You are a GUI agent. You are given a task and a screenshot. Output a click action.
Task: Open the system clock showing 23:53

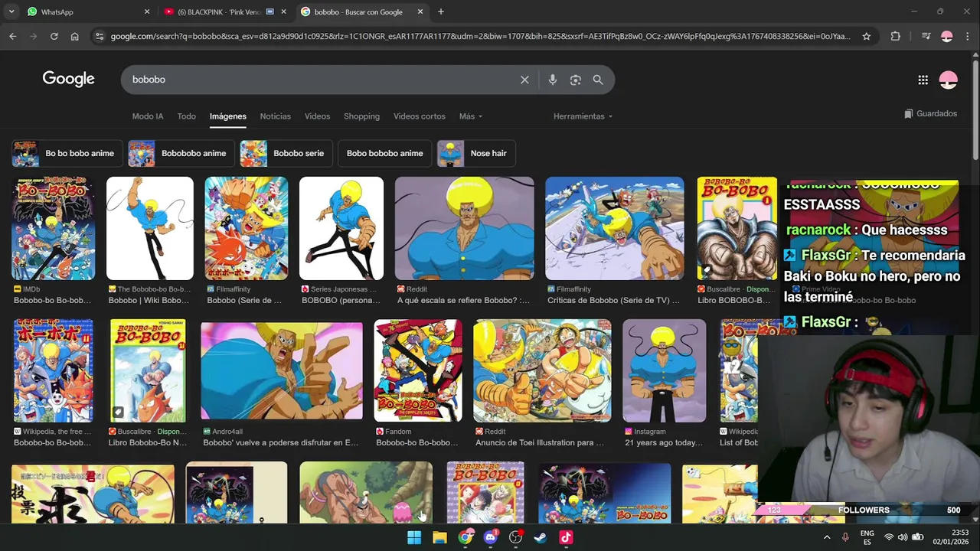click(950, 537)
